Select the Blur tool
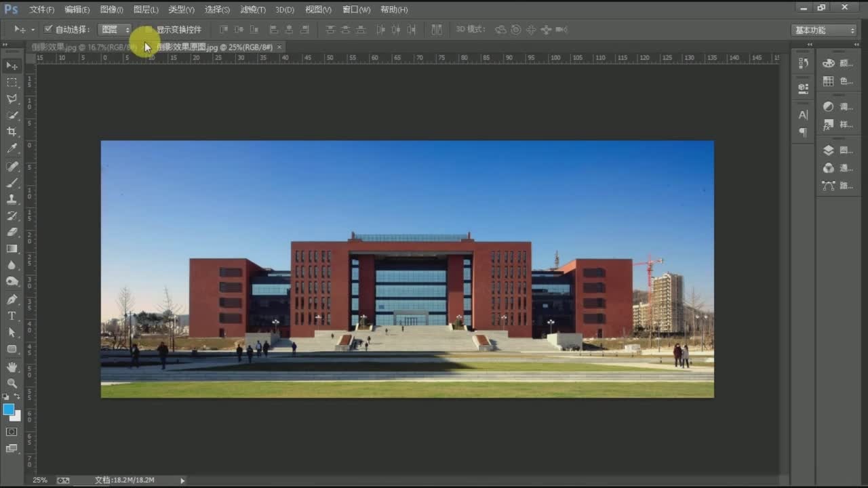 pos(12,266)
